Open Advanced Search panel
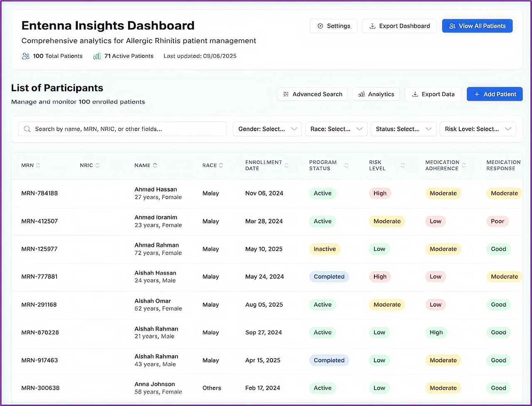532x406 pixels. click(x=312, y=94)
